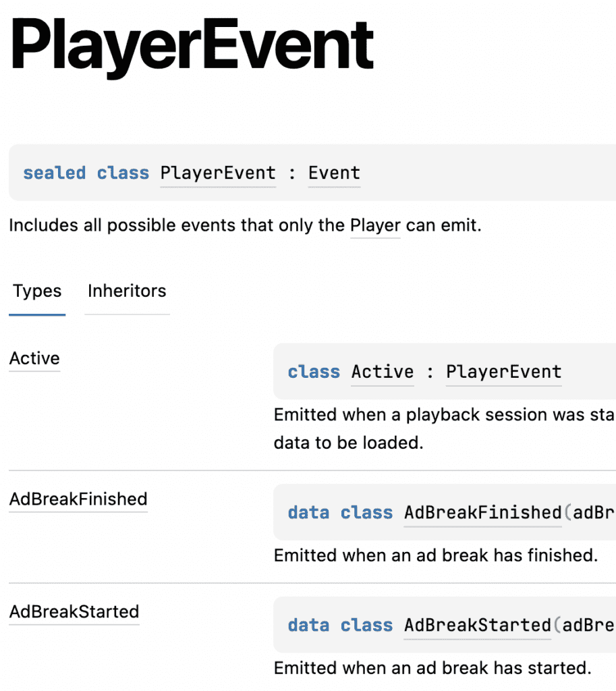This screenshot has height=691, width=616.
Task: Click the 'Emitted when an ad break has started' text
Action: click(x=432, y=669)
